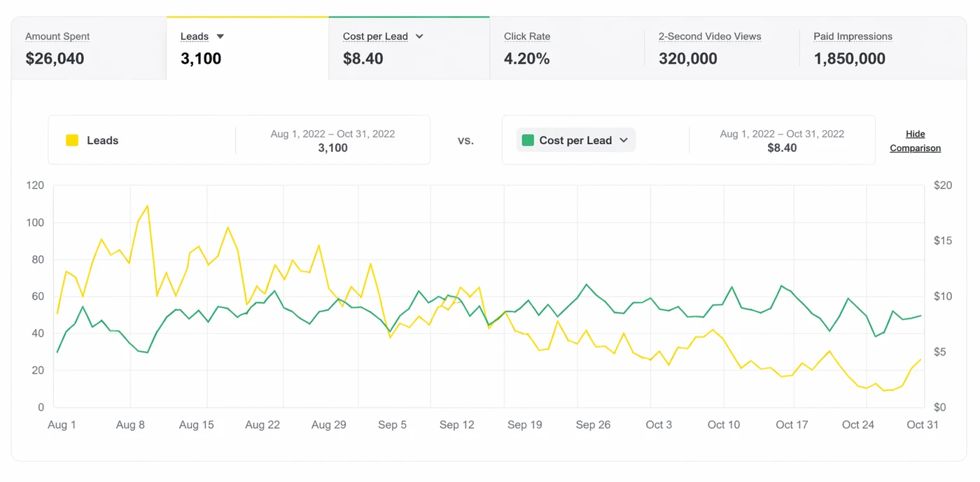Viewport: 980px width, 482px height.
Task: Click the "Sep 26" x-axis label
Action: click(x=594, y=425)
